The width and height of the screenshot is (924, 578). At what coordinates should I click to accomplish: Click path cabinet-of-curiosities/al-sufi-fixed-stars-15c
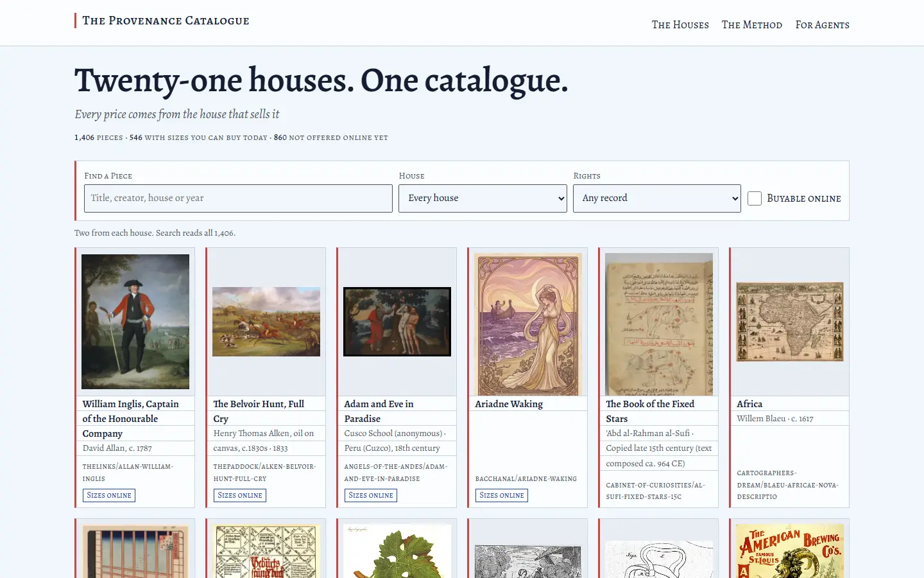coord(656,491)
